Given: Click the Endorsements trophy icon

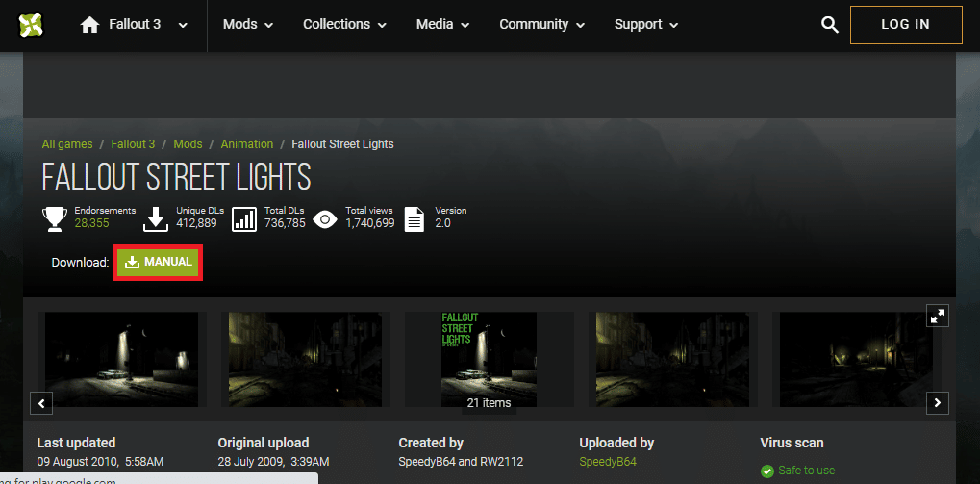Looking at the screenshot, I should pyautogui.click(x=55, y=219).
